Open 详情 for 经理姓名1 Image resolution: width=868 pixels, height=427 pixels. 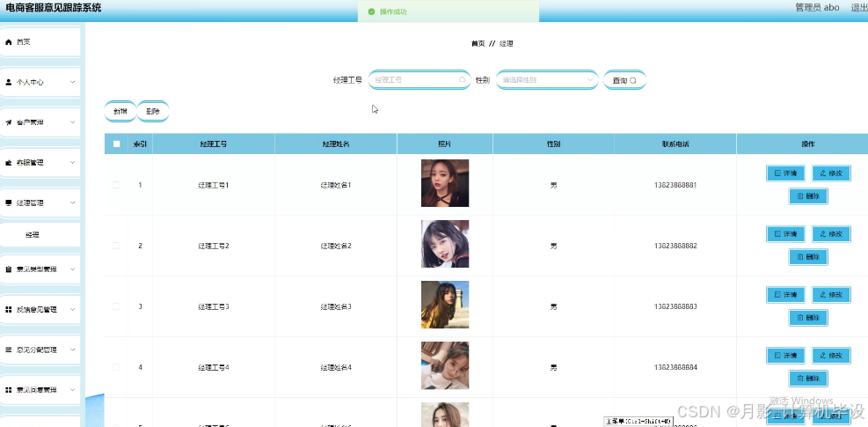click(x=785, y=173)
